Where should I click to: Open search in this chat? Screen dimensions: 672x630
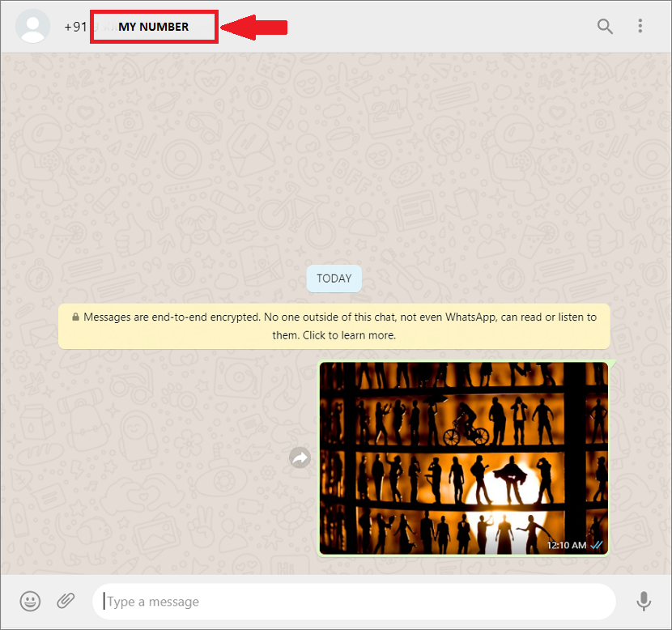point(605,26)
